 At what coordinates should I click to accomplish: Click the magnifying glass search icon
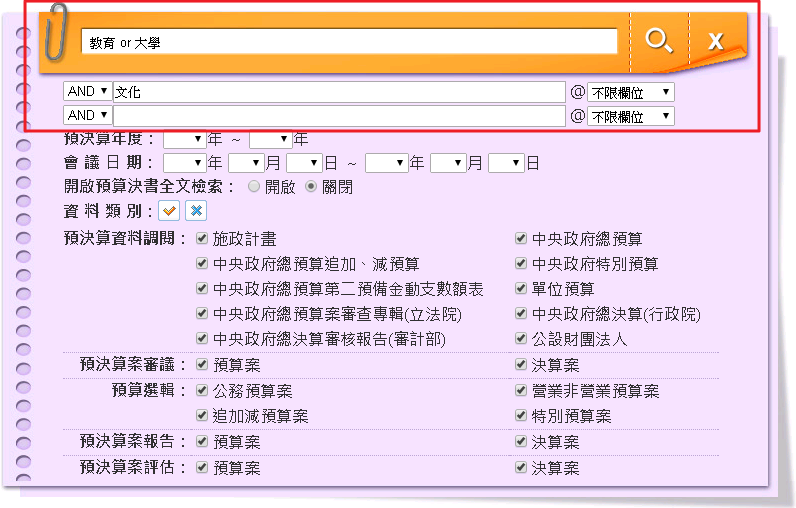tap(658, 40)
